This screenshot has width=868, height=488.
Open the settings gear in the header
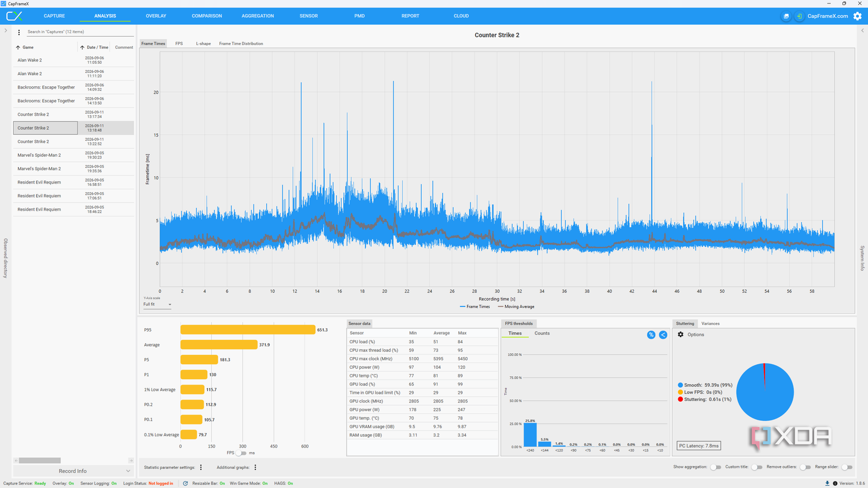(858, 16)
